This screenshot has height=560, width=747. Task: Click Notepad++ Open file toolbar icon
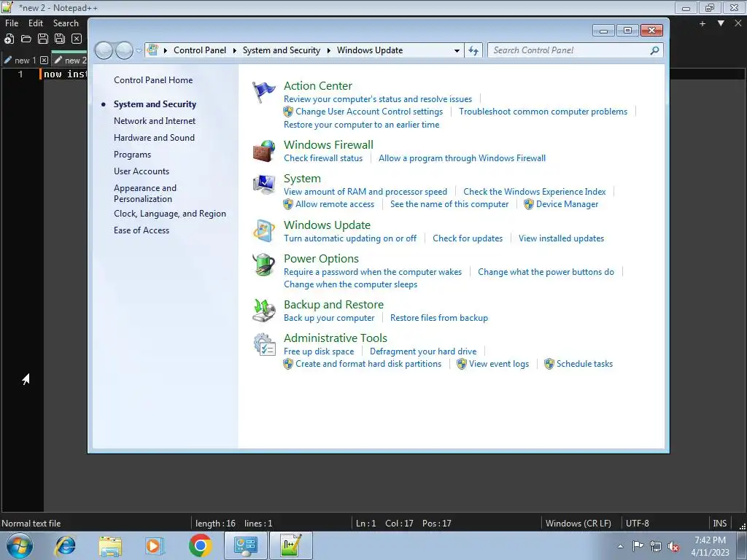pyautogui.click(x=26, y=39)
